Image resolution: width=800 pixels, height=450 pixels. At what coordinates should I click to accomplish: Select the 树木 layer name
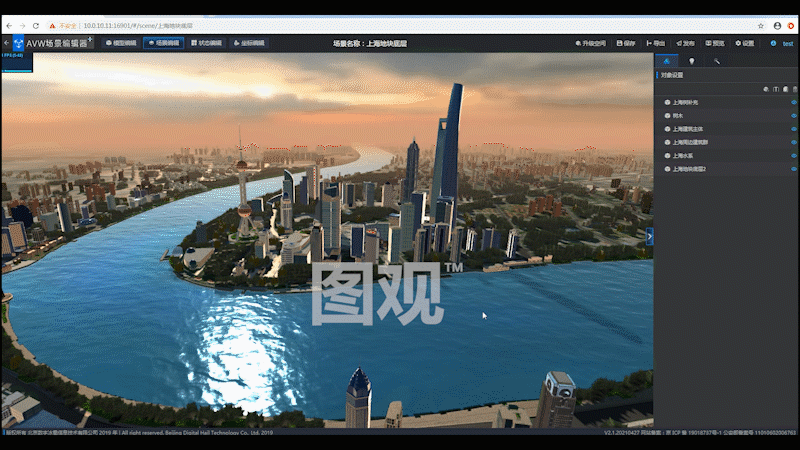677,116
